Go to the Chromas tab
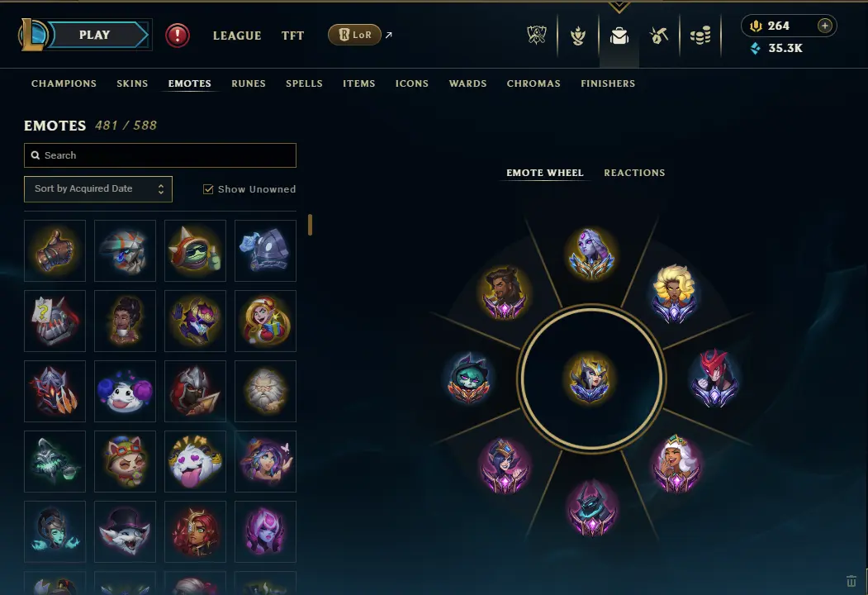The height and width of the screenshot is (595, 868). pyautogui.click(x=533, y=83)
